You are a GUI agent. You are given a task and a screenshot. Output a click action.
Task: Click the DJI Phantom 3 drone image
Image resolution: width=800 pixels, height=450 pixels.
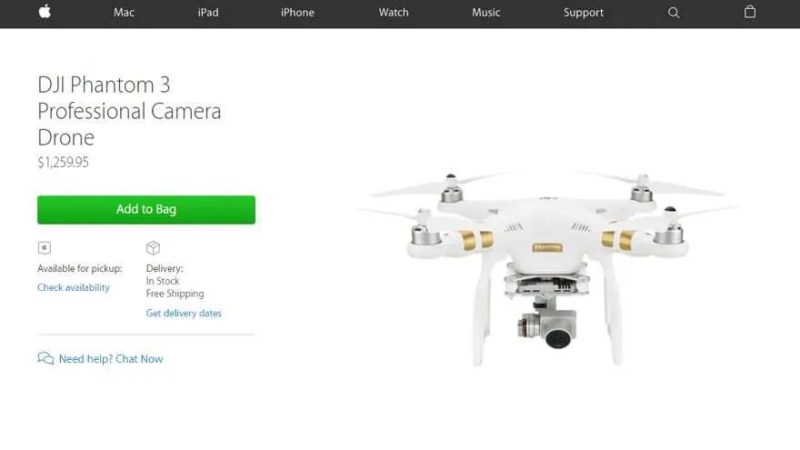pos(547,269)
